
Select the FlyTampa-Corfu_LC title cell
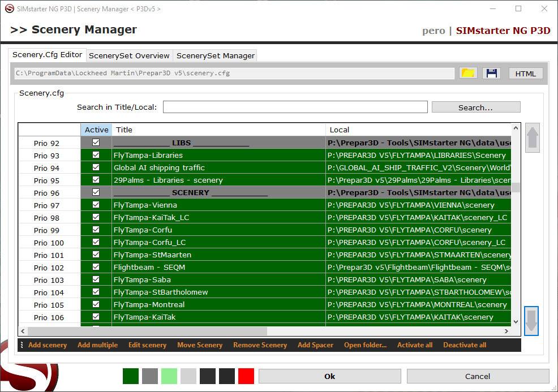point(218,242)
